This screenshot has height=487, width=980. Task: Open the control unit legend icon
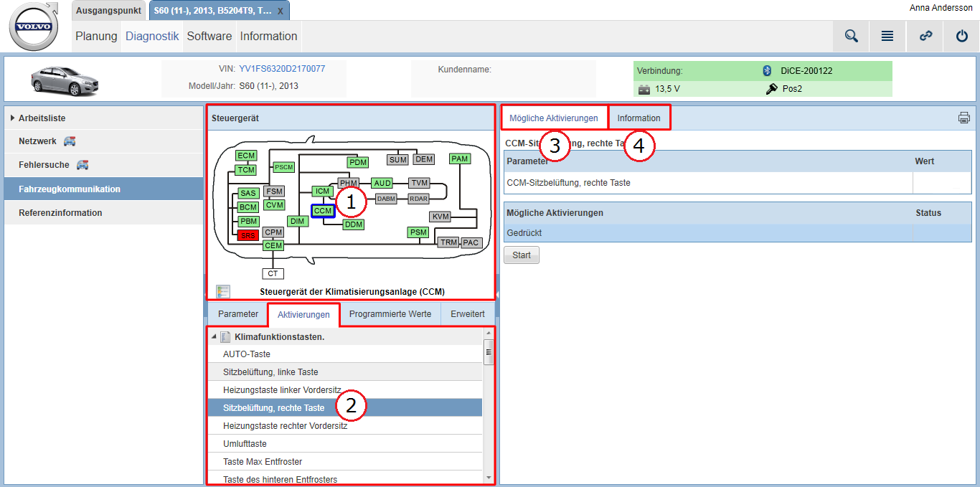click(223, 291)
